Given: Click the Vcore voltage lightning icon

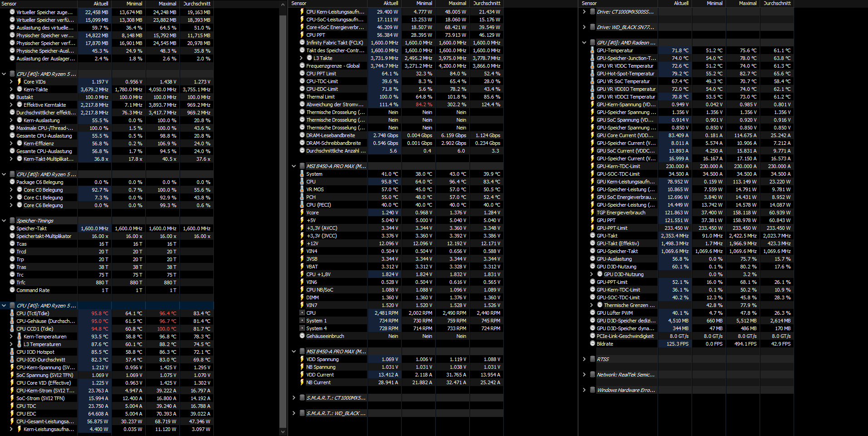Looking at the screenshot, I should (x=302, y=213).
